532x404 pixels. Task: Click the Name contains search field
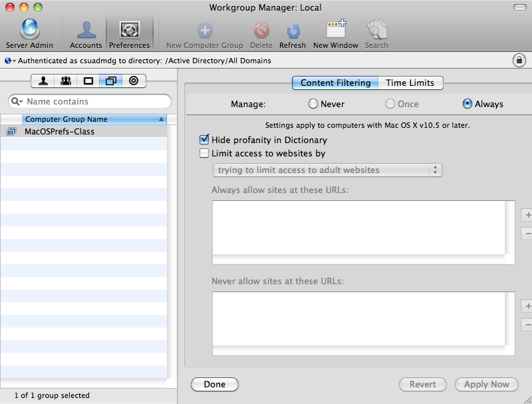pyautogui.click(x=90, y=101)
